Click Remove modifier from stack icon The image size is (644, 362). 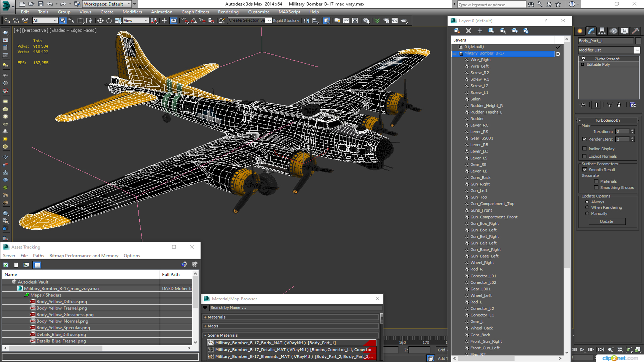pos(619,105)
